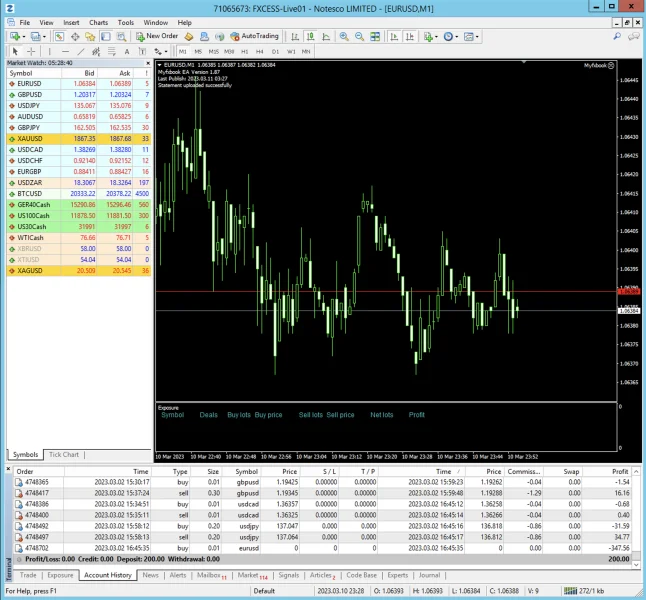The width and height of the screenshot is (646, 600).
Task: Open the Tick Chart tab
Action: 64,454
